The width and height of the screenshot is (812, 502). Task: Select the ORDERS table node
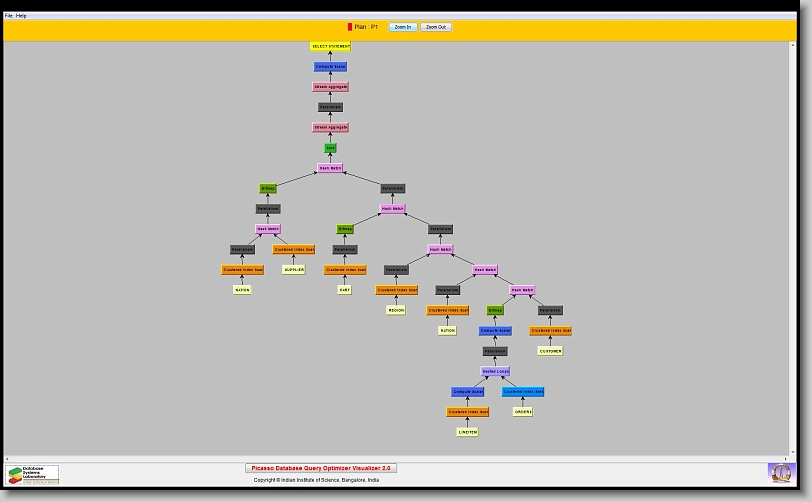523,412
